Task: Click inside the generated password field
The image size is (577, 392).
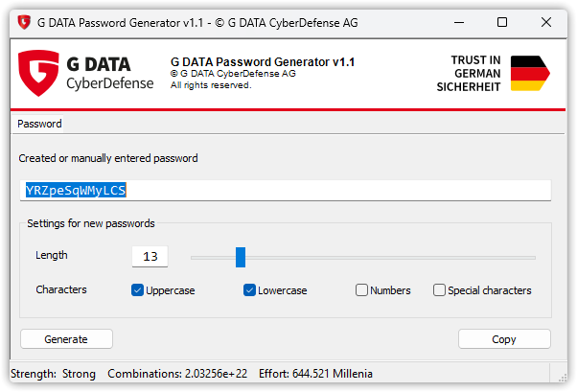Action: coord(286,191)
